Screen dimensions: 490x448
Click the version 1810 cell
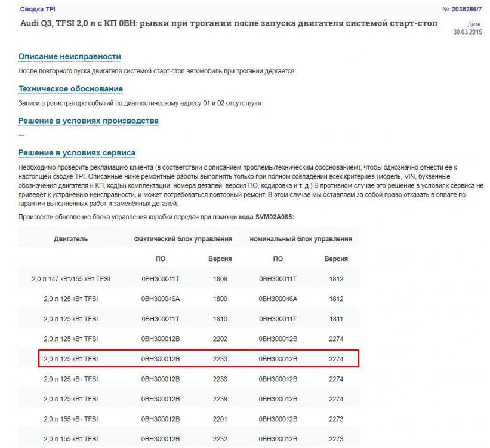220,319
